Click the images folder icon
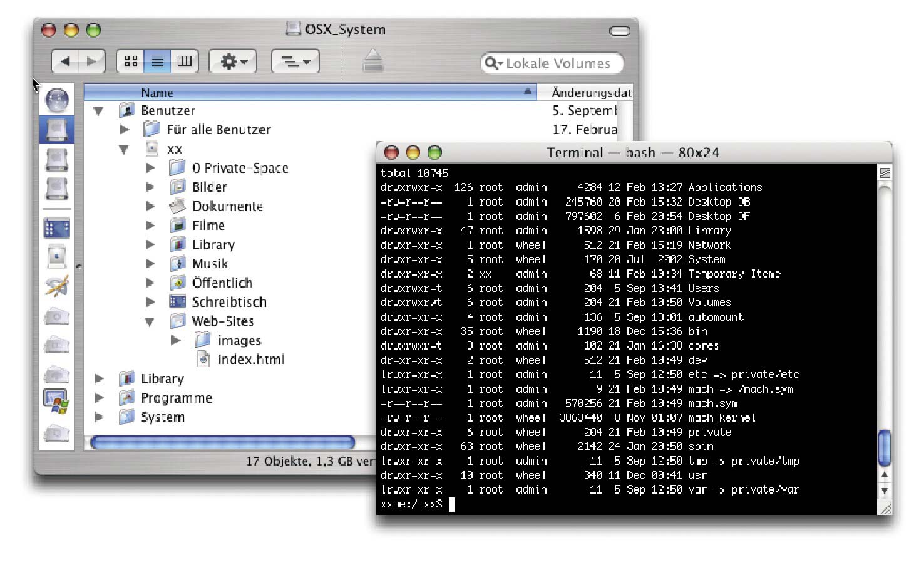The width and height of the screenshot is (924, 562). [x=203, y=340]
